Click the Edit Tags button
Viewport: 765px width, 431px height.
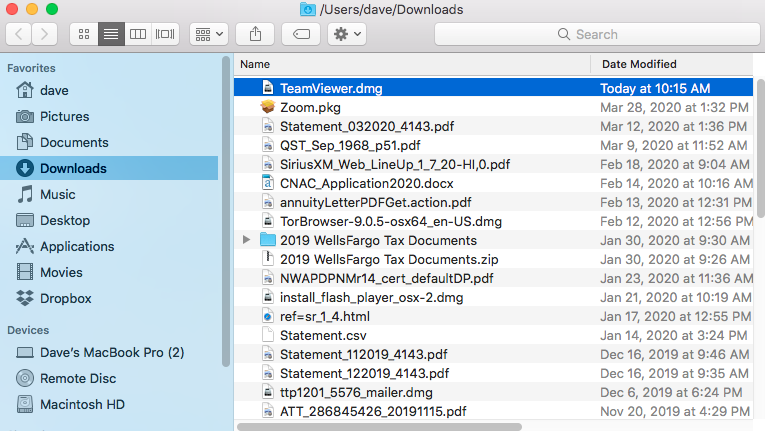click(x=301, y=34)
